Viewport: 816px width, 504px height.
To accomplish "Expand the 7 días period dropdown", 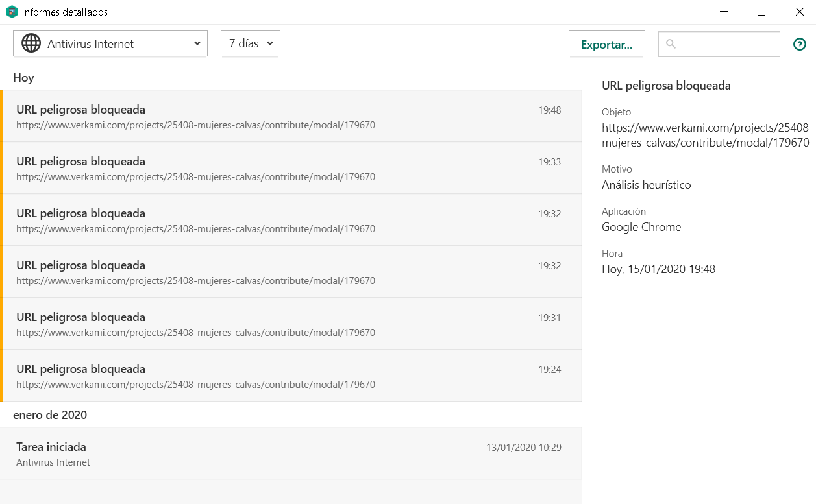I will click(x=251, y=43).
